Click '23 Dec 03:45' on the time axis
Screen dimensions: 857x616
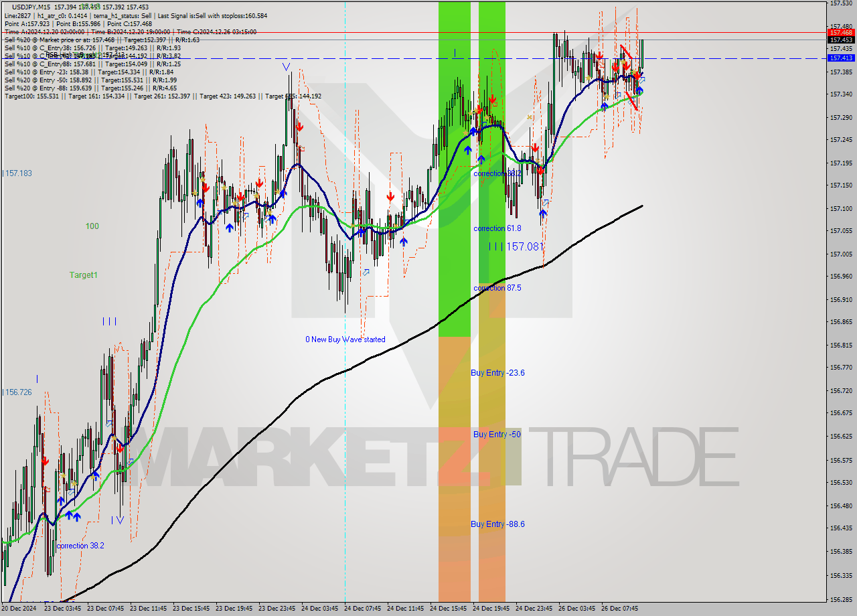[x=62, y=609]
